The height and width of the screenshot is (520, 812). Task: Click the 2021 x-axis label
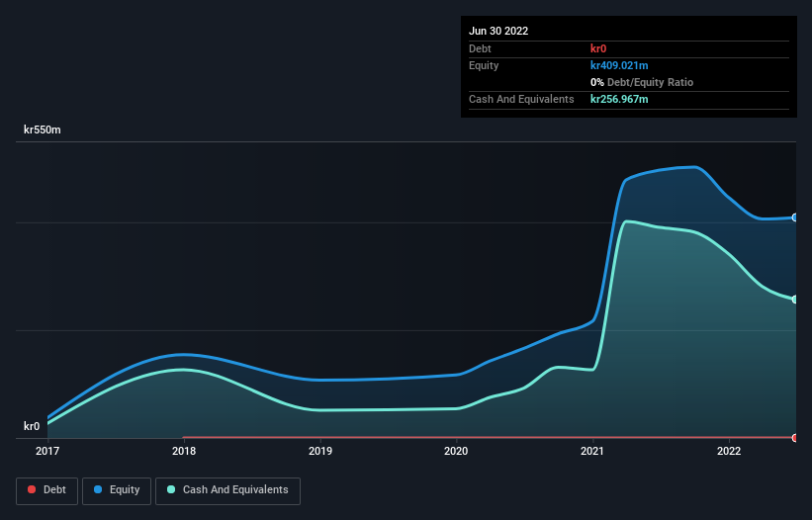point(592,451)
